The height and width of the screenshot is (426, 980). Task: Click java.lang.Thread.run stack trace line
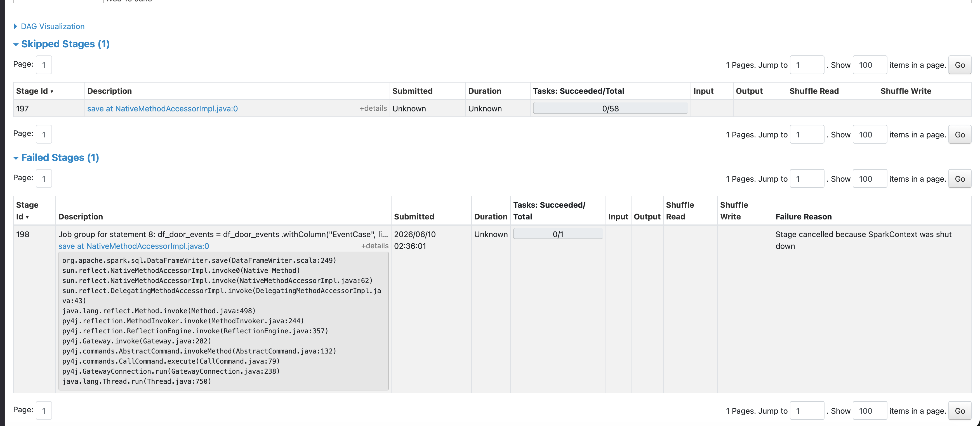(136, 381)
